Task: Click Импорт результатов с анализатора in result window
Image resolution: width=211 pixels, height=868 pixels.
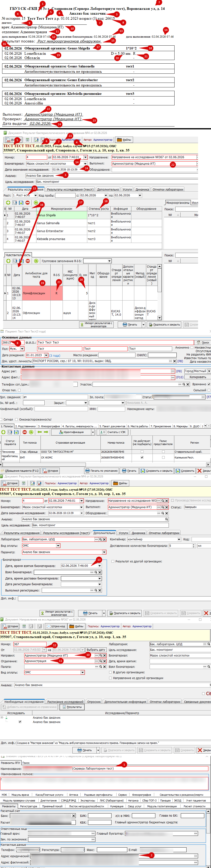Action: pos(97,325)
